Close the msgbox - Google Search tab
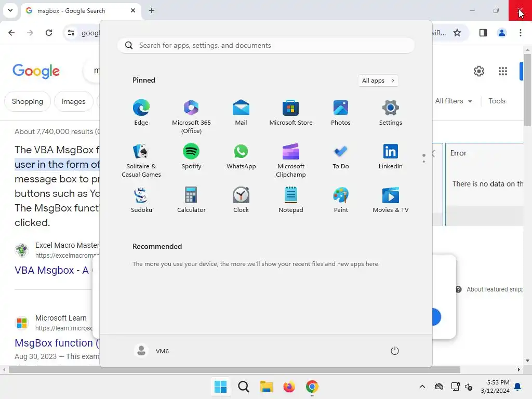532x399 pixels. [x=133, y=10]
